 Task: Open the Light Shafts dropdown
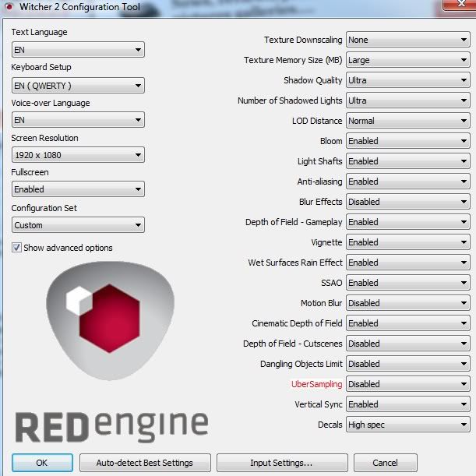(408, 161)
